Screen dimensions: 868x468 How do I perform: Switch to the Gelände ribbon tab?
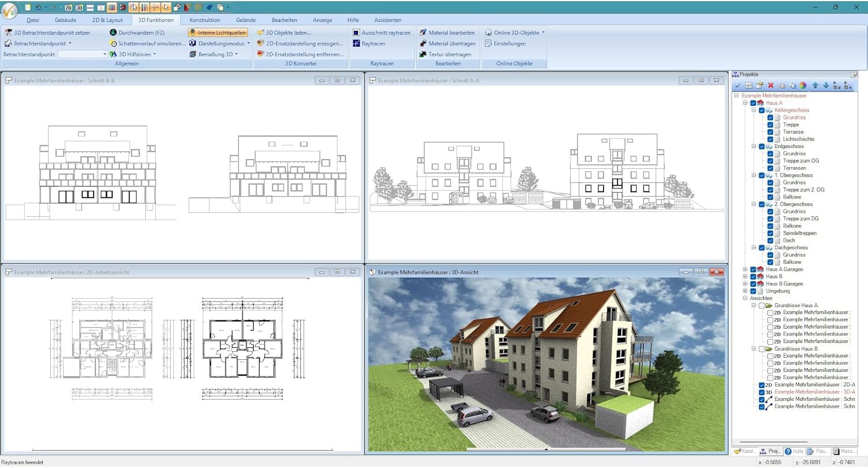tap(246, 20)
